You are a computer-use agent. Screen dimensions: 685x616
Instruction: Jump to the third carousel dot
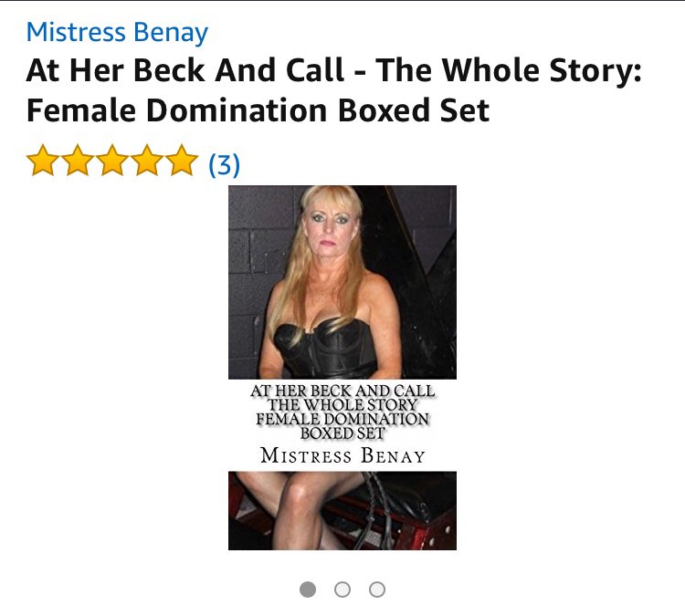click(x=377, y=590)
